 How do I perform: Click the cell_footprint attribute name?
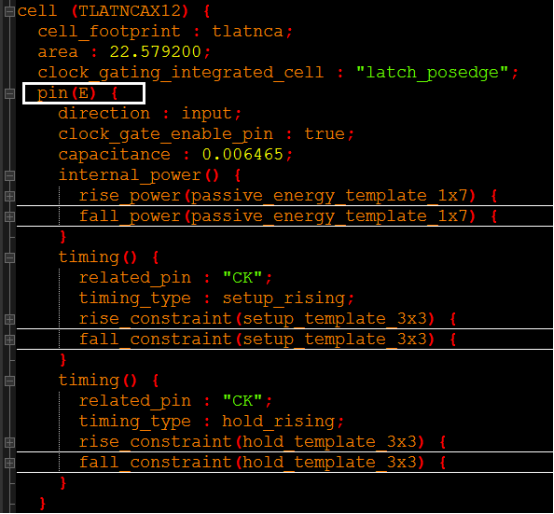point(109,32)
